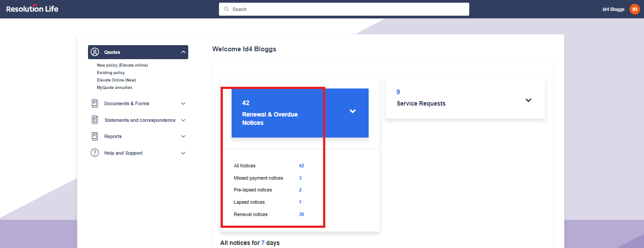Open the IB user avatar menu
This screenshot has height=248, width=644.
(x=634, y=9)
